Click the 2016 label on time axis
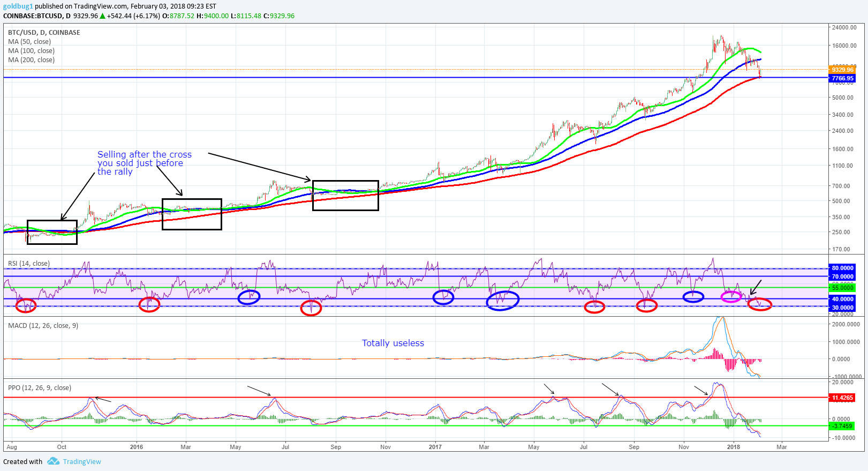 pyautogui.click(x=137, y=447)
